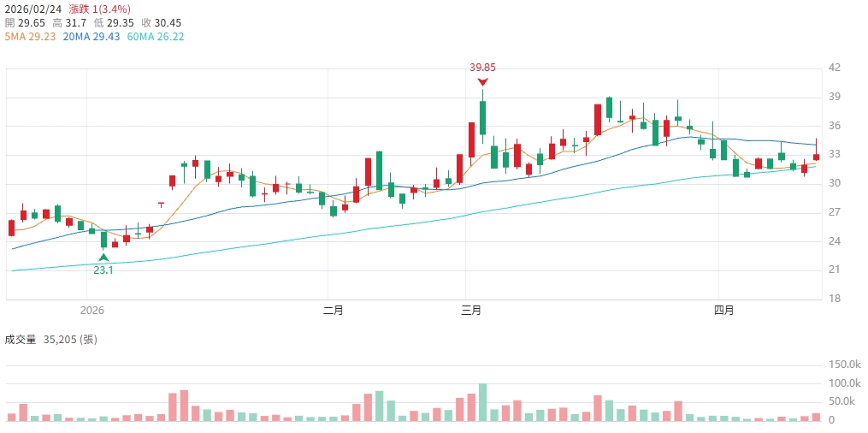Screen dimensions: 868x433
Task: Click the rightmost red candle on the chart
Action: 817,155
